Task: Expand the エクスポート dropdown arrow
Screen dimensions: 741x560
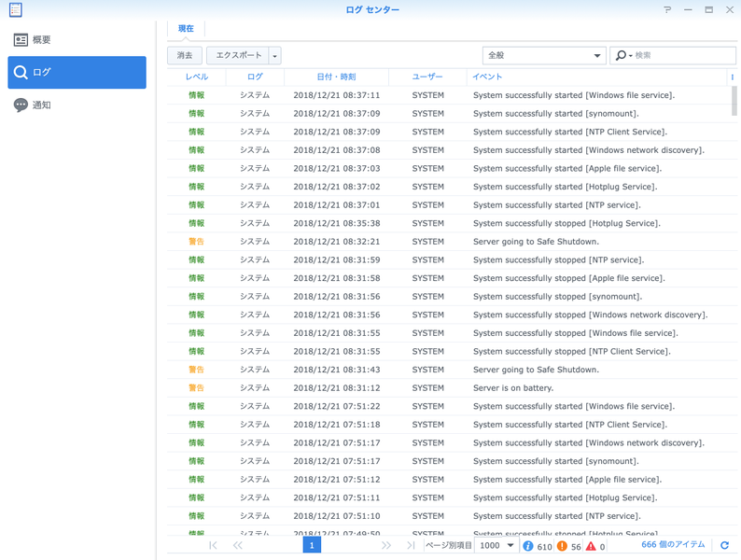Action: point(274,56)
